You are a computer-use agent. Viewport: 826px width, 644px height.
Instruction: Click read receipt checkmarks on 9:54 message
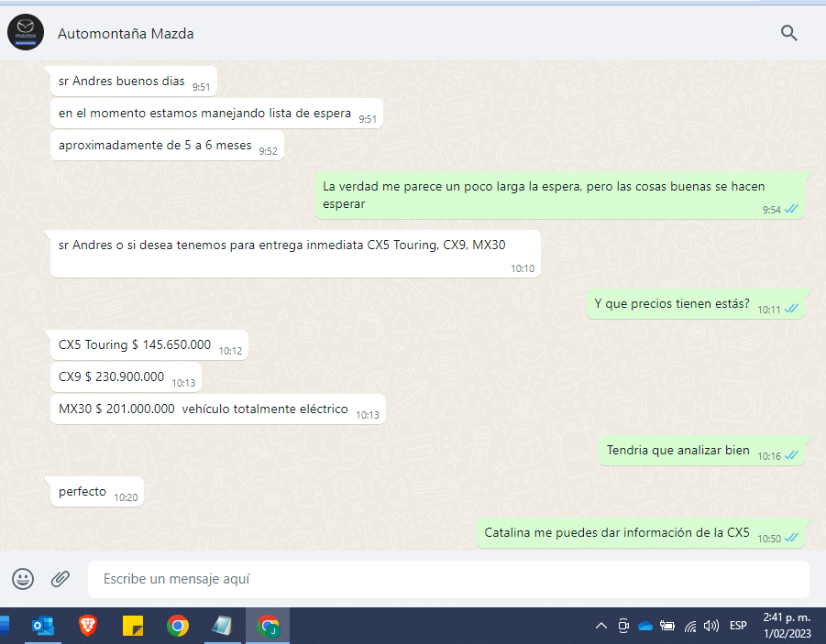[791, 209]
